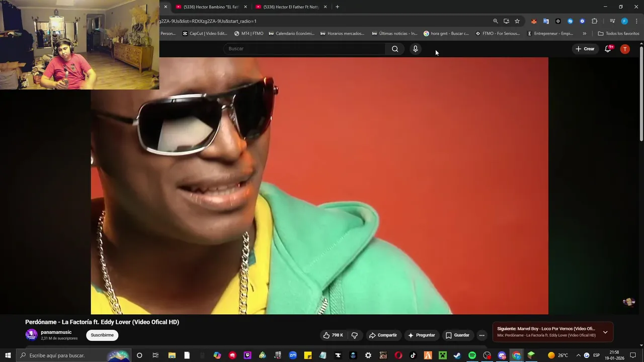Open the panamamusic channel name
Screen dimensions: 644x362
tap(56, 332)
